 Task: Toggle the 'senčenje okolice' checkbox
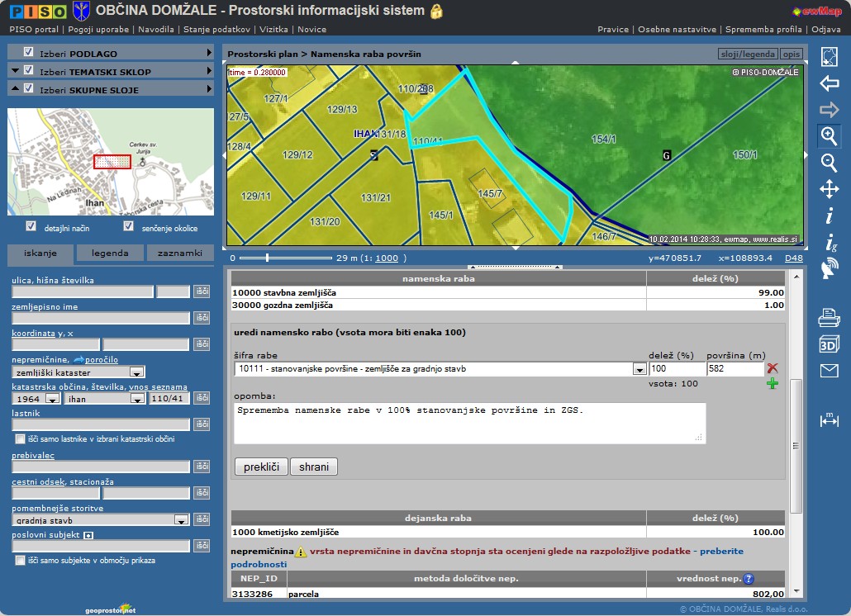pos(128,226)
